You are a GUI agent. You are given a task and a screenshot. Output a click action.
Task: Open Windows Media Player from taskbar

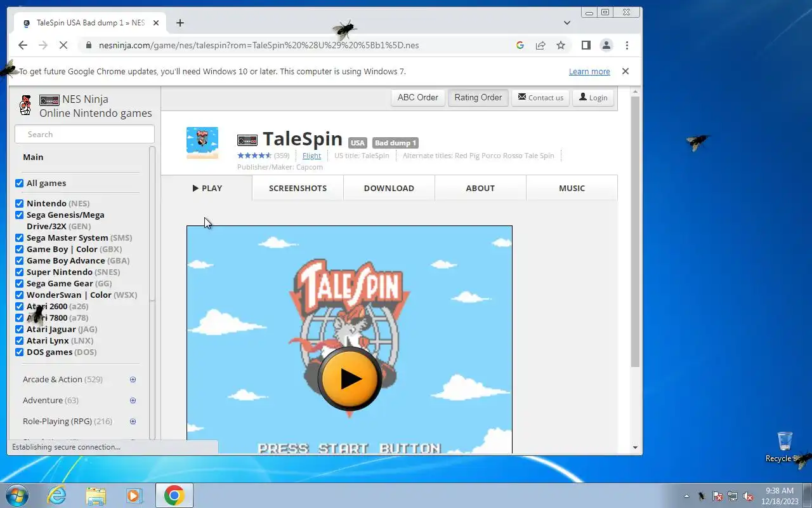point(134,495)
